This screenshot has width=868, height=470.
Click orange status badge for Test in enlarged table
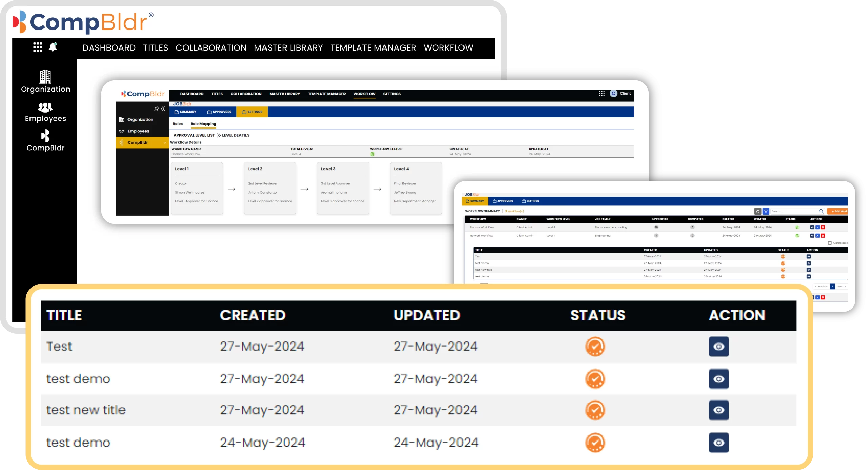(x=595, y=347)
